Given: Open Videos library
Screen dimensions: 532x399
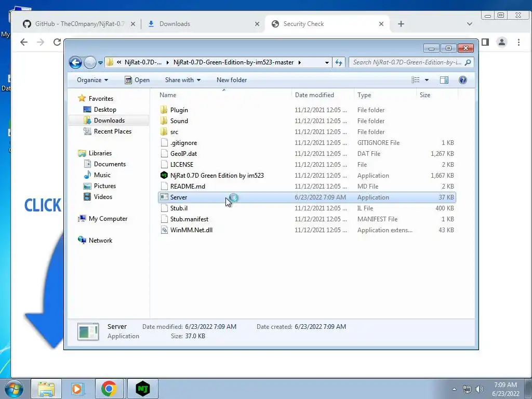Looking at the screenshot, I should tap(103, 197).
